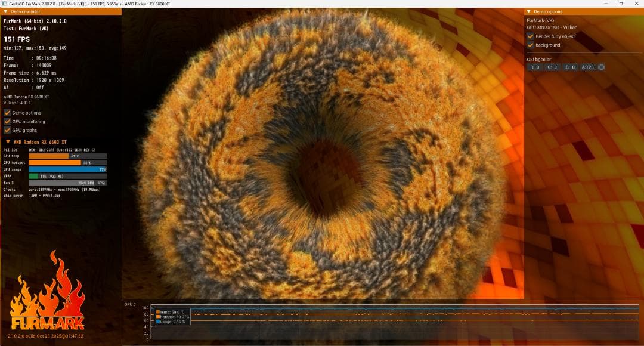Click the orange temp legend marker in graph

click(158, 311)
